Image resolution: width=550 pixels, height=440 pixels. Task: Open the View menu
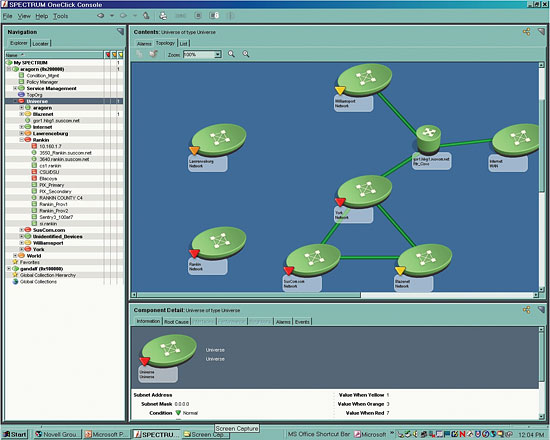(x=24, y=16)
